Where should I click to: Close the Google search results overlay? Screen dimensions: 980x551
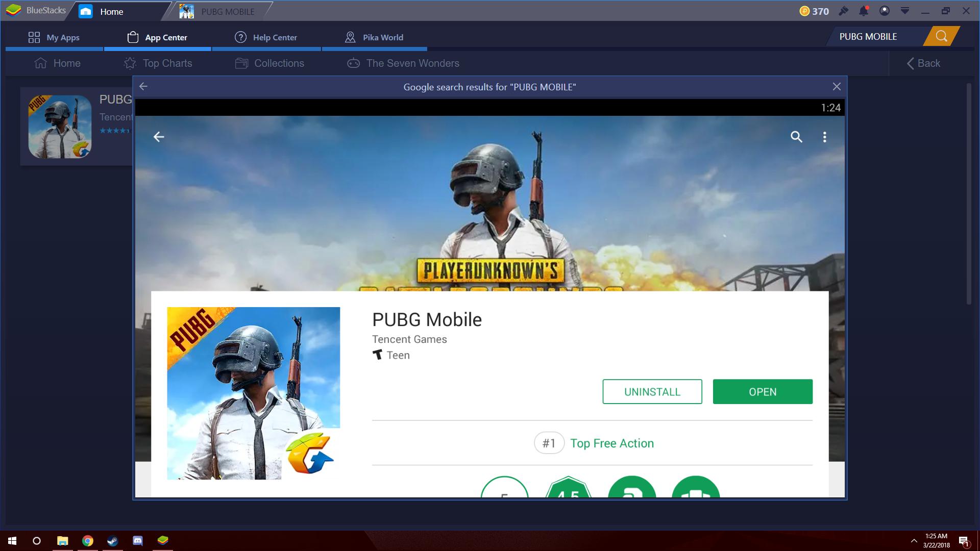(837, 86)
